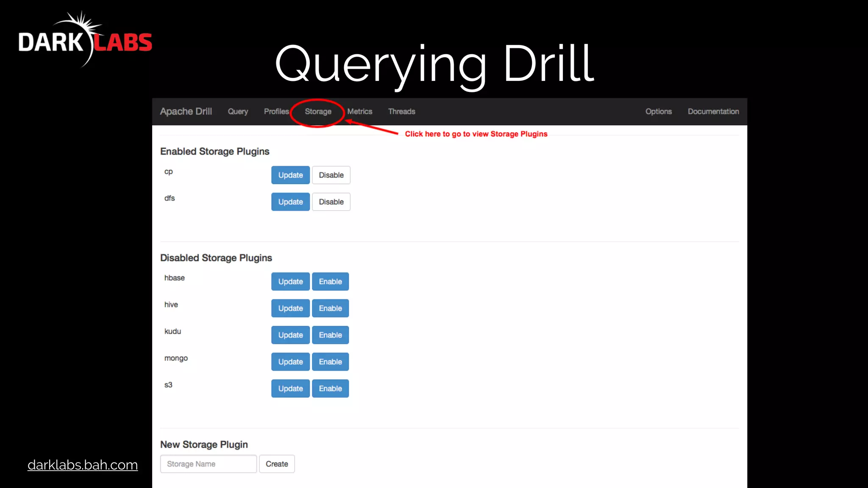Click the Dark Labs logo
The image size is (868, 488).
click(85, 39)
